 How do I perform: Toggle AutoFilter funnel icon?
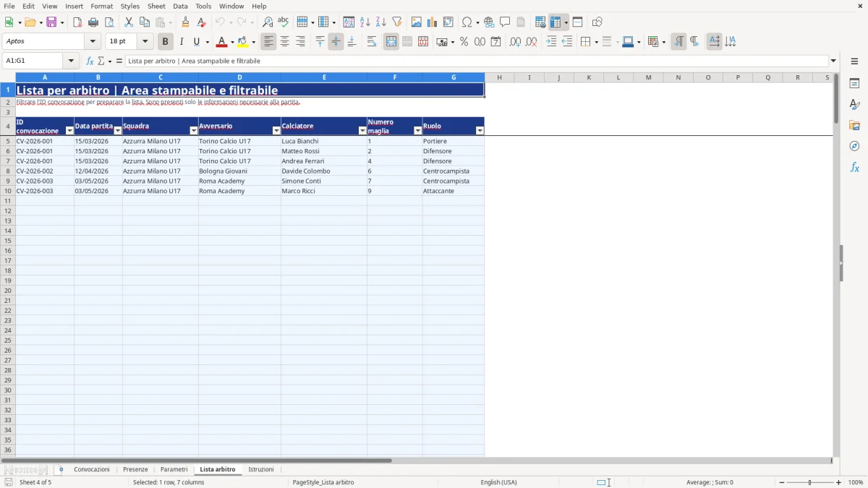point(396,22)
